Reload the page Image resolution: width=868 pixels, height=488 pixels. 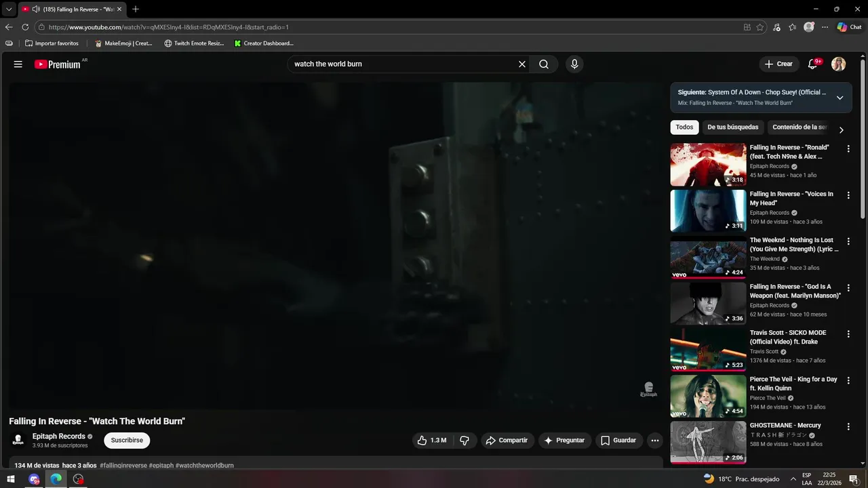pos(25,27)
